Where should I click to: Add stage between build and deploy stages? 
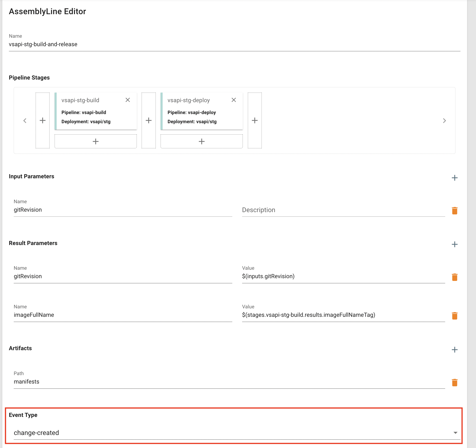point(148,120)
